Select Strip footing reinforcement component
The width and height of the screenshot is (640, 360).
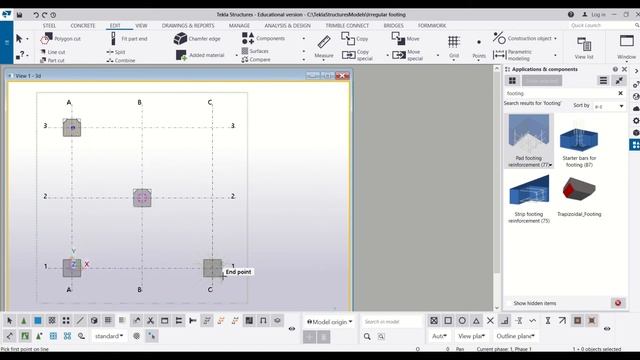tap(529, 199)
